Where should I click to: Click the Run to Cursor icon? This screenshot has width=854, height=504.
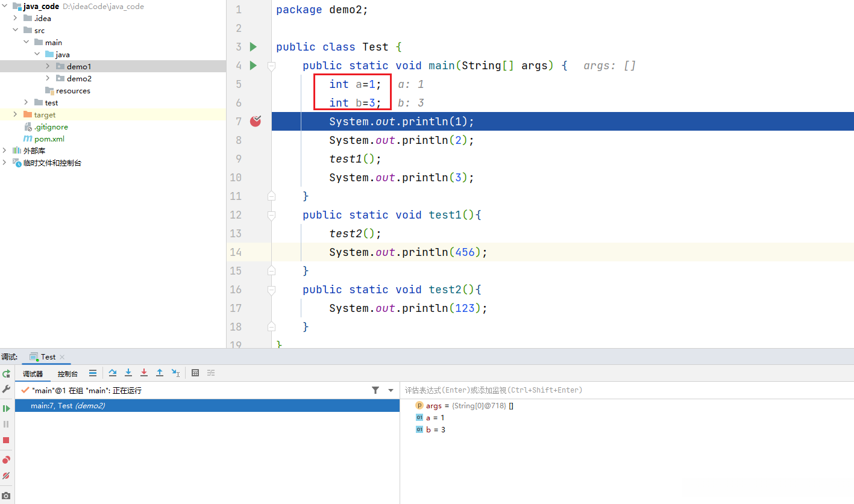[175, 373]
